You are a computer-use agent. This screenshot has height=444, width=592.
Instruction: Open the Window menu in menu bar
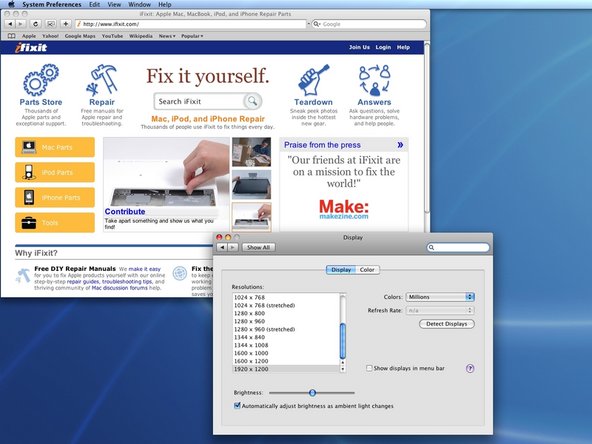pos(139,5)
